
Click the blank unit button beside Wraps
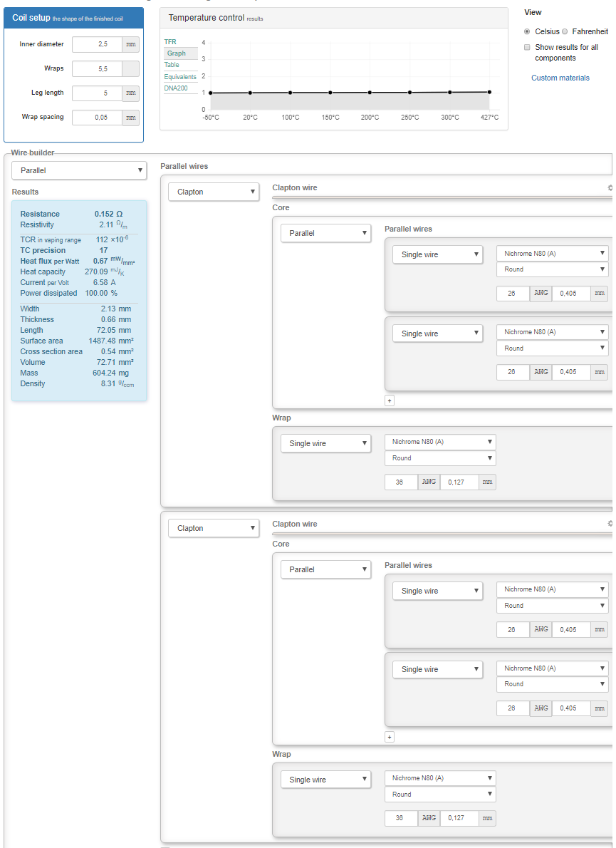[130, 69]
